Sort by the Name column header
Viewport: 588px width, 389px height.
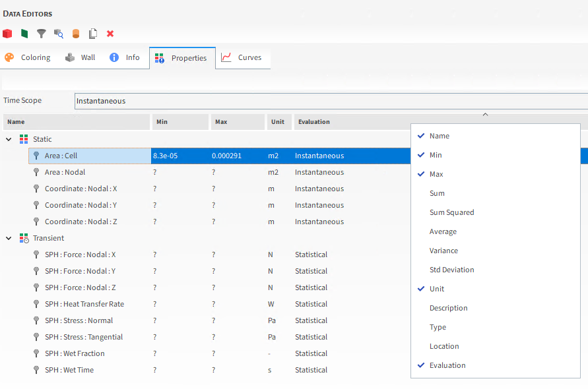coord(77,122)
